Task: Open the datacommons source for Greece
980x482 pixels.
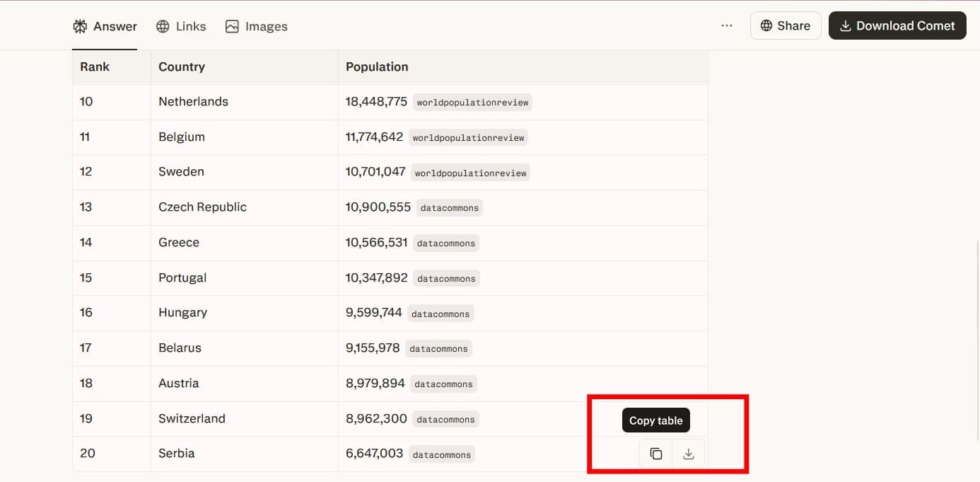Action: pyautogui.click(x=445, y=243)
